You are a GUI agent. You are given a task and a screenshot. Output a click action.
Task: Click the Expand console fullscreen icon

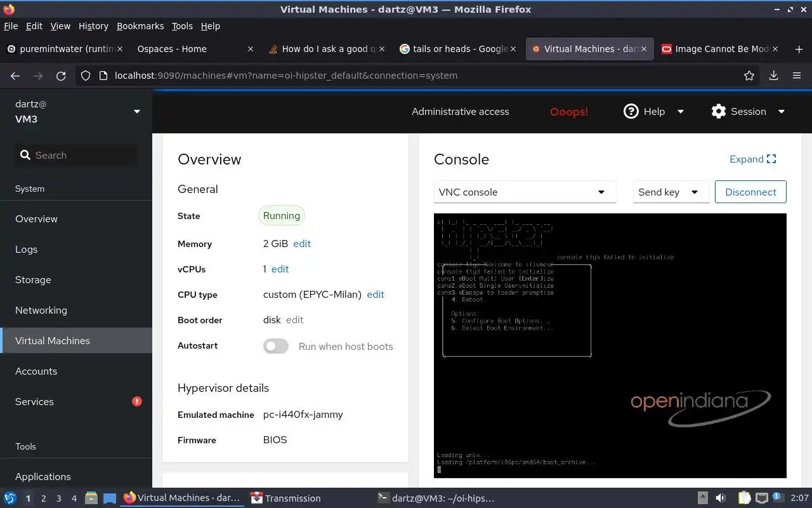(x=771, y=159)
